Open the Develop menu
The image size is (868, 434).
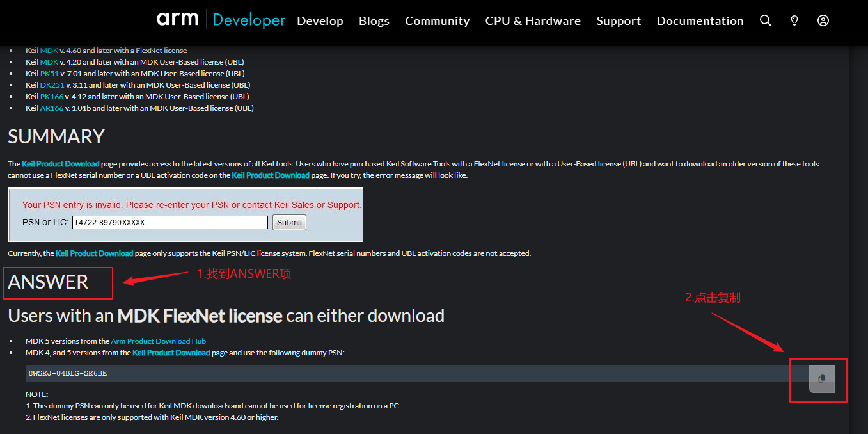pos(320,21)
